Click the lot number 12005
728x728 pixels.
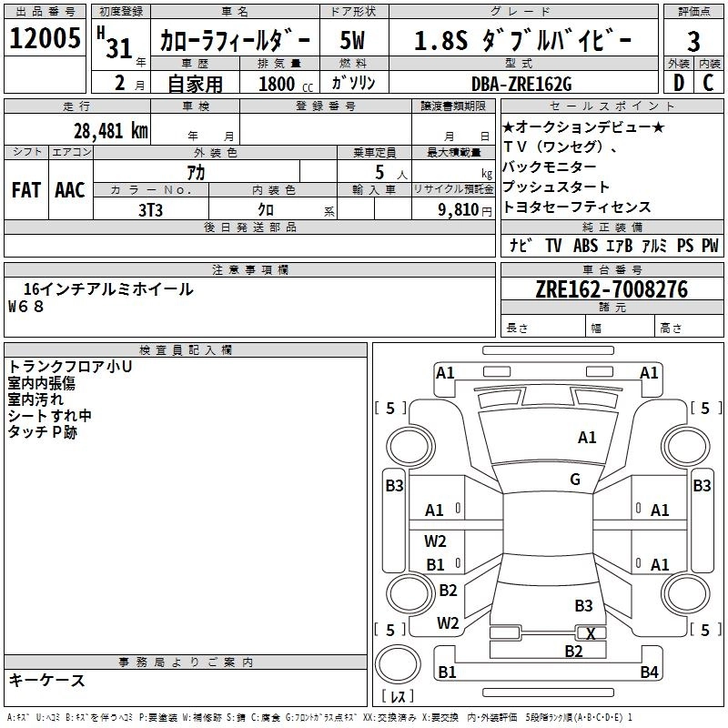click(43, 38)
